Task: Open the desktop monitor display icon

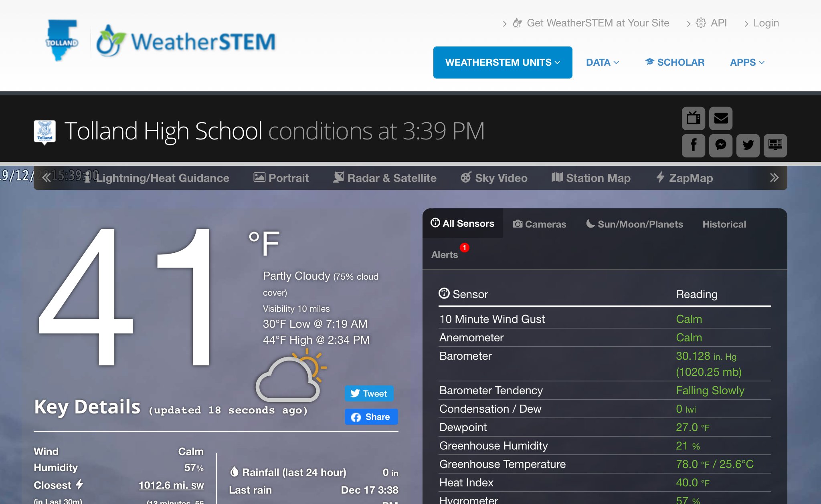Action: click(775, 145)
